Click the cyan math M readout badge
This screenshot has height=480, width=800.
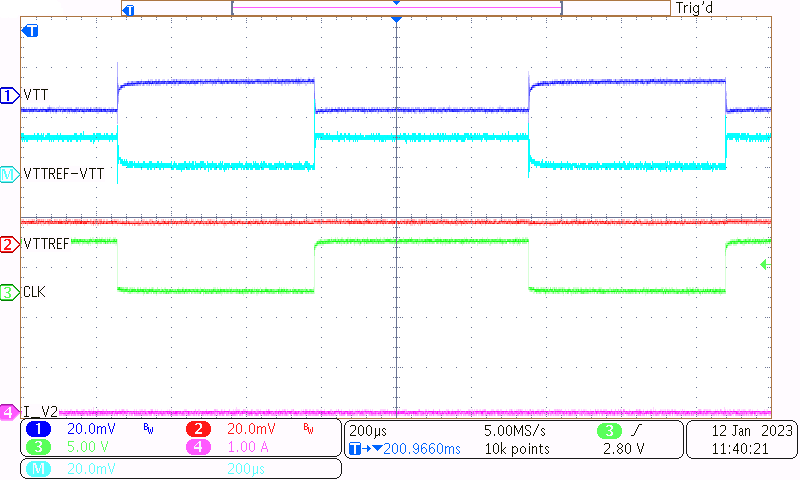(x=38, y=469)
